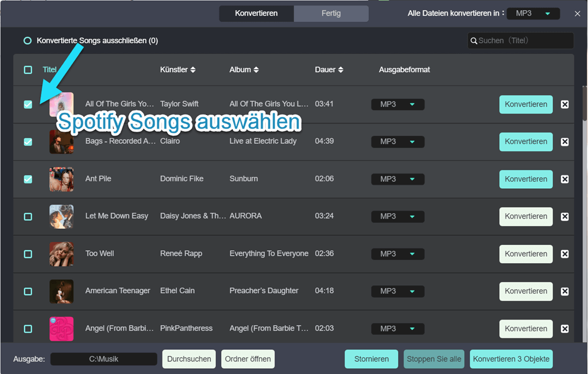588x374 pixels.
Task: Remove All Of The Girls row with X icon
Action: coord(565,104)
